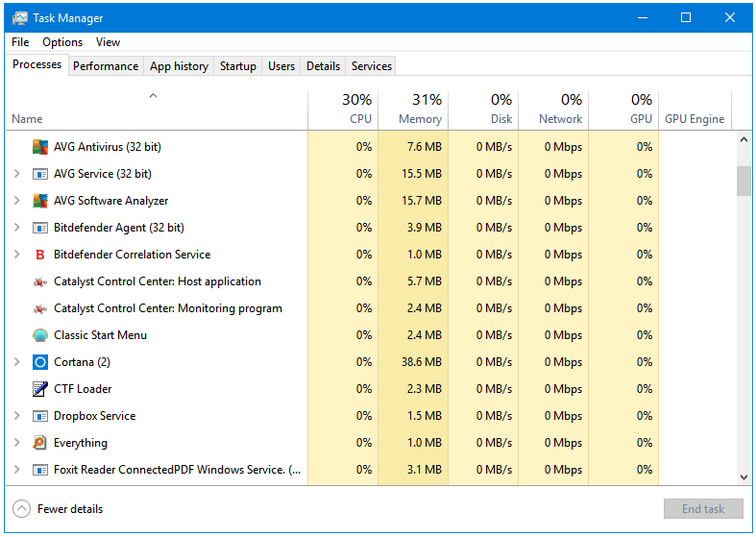Expand the AVG Service process group

pyautogui.click(x=16, y=174)
